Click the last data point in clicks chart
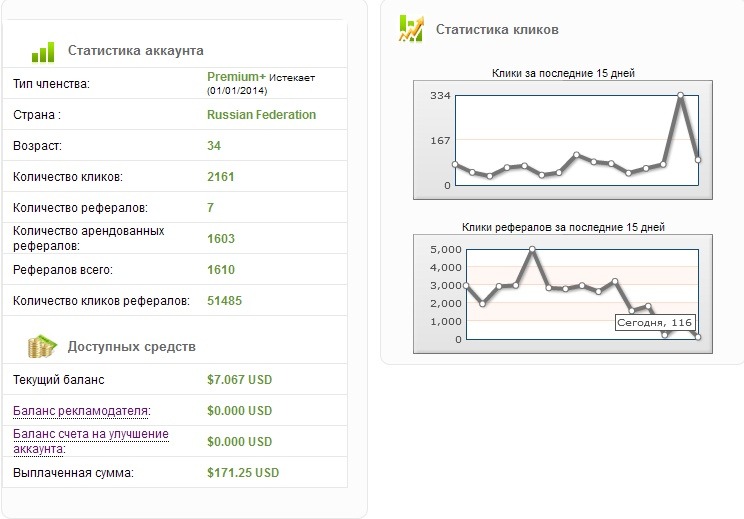 point(697,160)
